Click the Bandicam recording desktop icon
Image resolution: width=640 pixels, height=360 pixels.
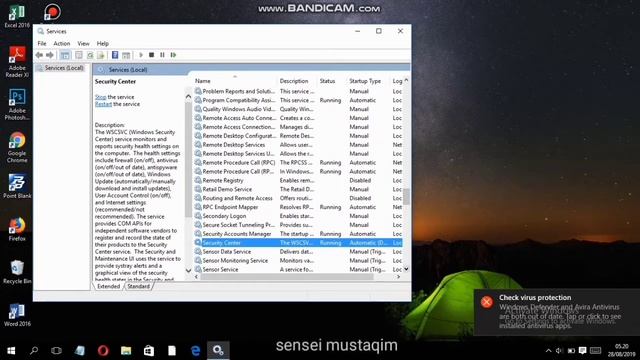tap(52, 11)
